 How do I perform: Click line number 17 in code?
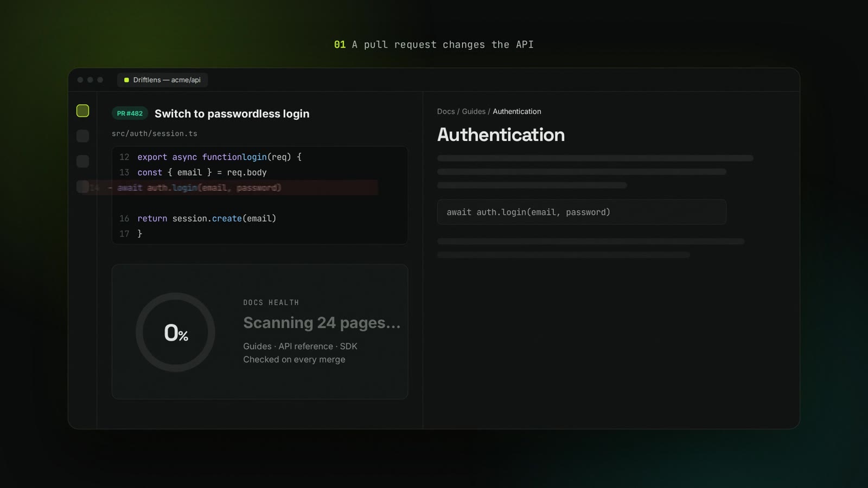click(124, 234)
